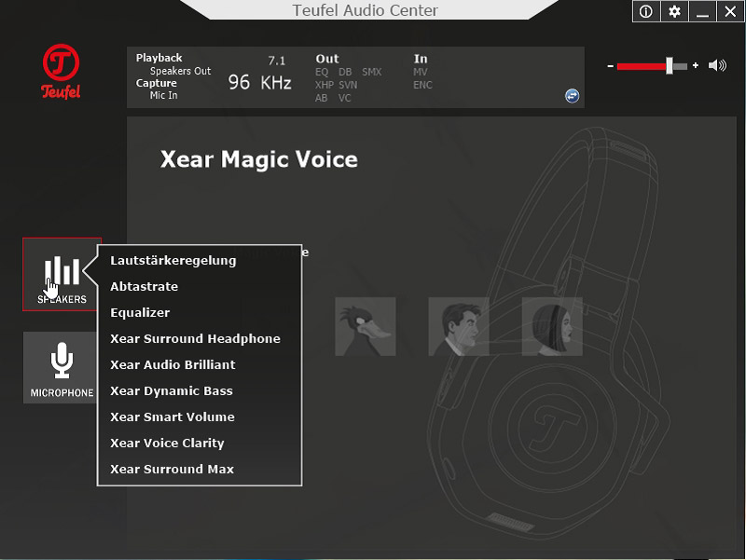Click the Teufel logo
Image resolution: width=746 pixels, height=560 pixels.
pos(61,72)
